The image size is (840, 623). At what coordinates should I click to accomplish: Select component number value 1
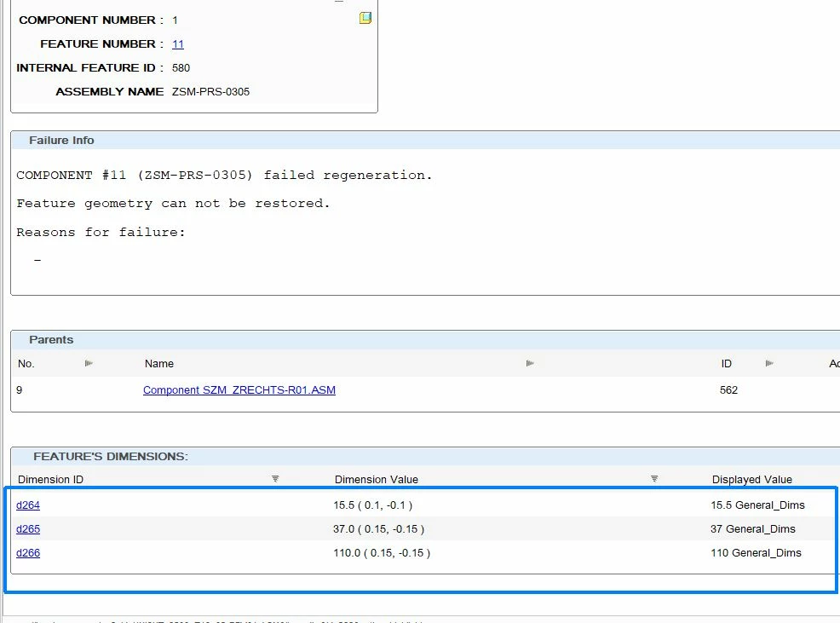tap(175, 20)
